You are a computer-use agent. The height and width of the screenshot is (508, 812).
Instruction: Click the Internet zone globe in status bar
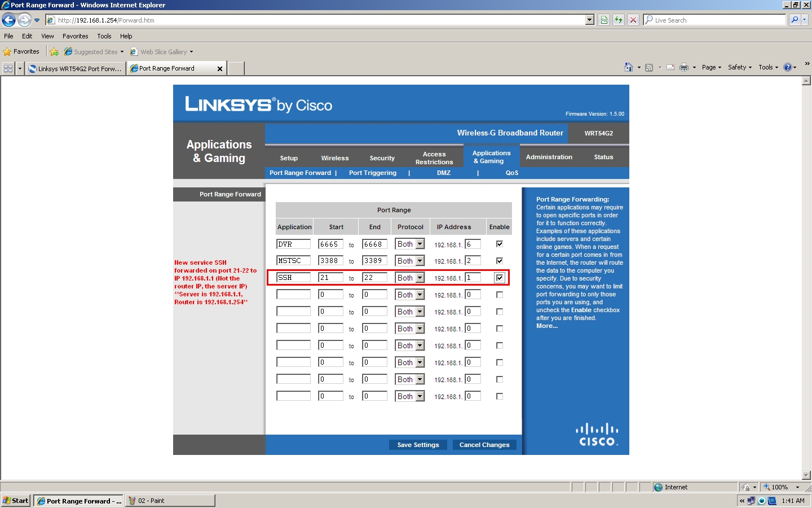click(x=658, y=487)
